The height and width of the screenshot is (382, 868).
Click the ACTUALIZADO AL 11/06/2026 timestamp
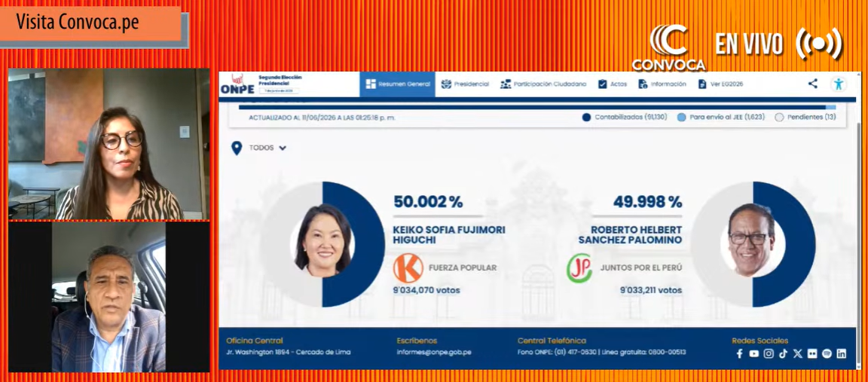click(322, 118)
